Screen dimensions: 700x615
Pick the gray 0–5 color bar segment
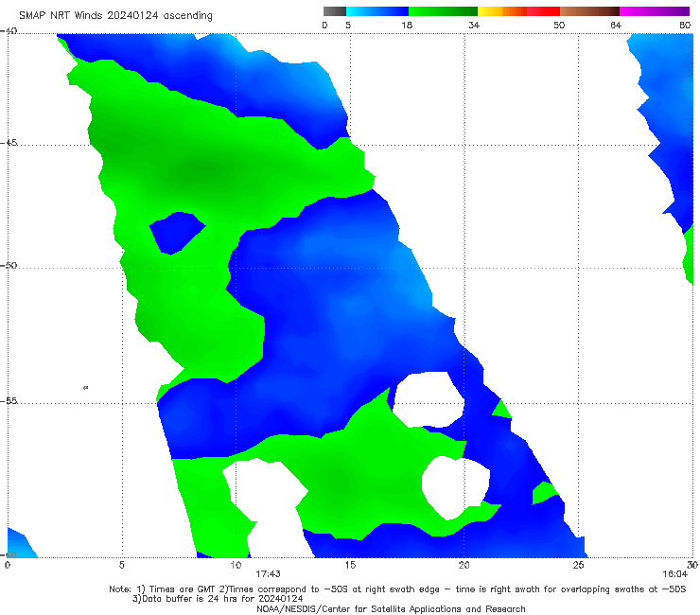[335, 11]
